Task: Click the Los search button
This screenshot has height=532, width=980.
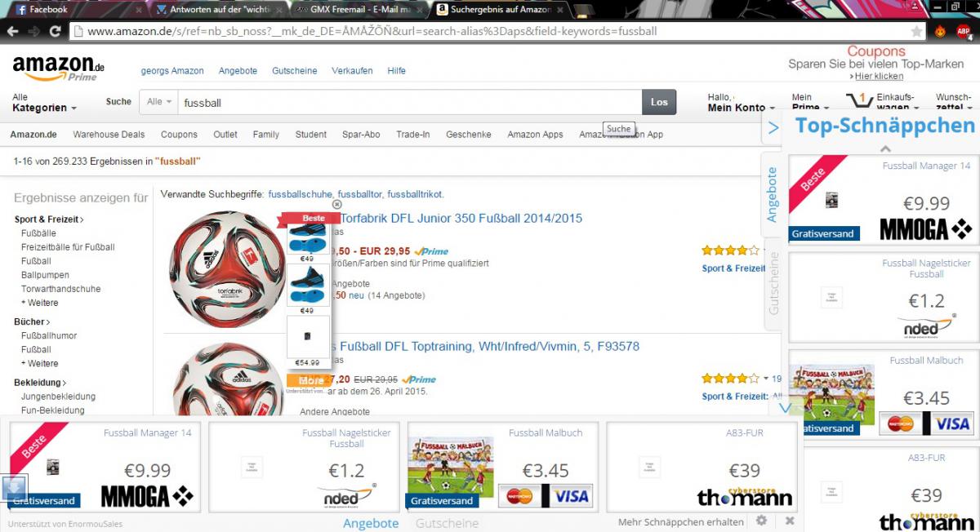Action: (659, 102)
